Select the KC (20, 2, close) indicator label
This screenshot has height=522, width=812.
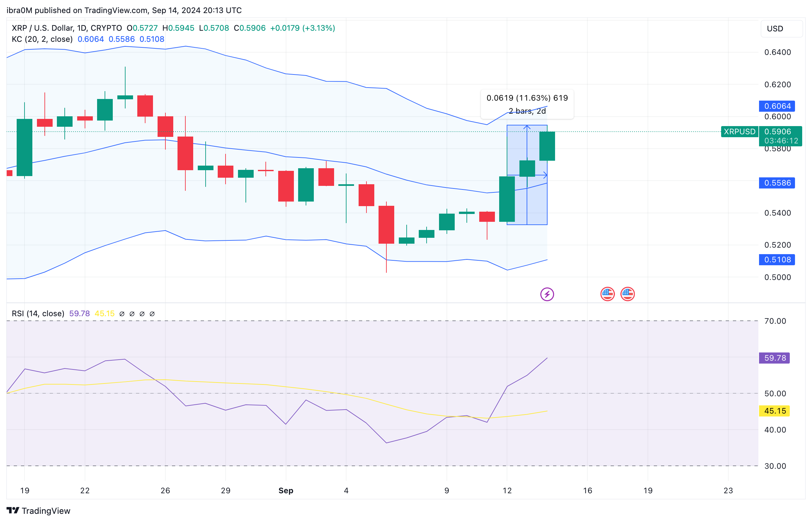(42, 39)
